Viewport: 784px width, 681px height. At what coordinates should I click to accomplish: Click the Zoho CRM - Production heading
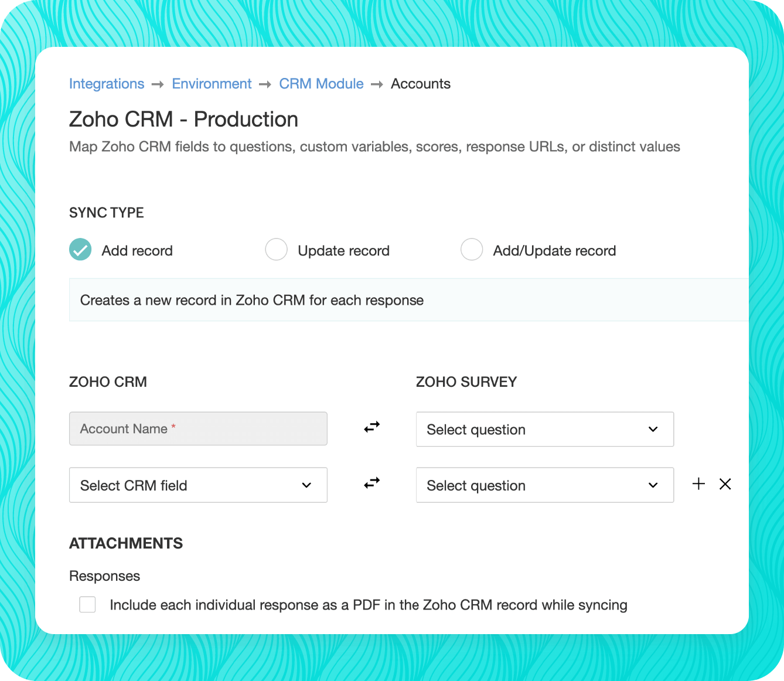click(183, 119)
